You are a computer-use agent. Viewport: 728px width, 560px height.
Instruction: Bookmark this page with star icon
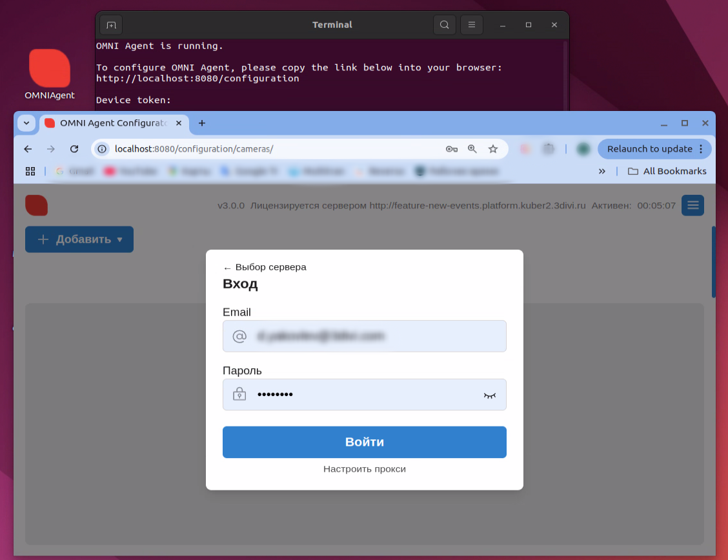(x=493, y=149)
